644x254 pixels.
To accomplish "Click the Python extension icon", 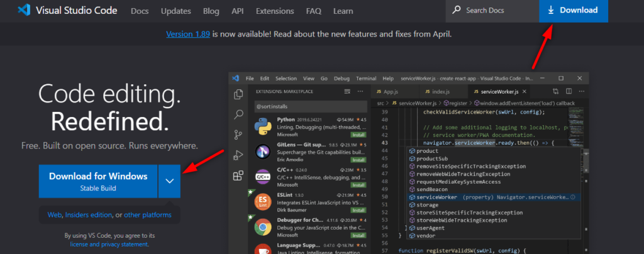I will click(263, 127).
